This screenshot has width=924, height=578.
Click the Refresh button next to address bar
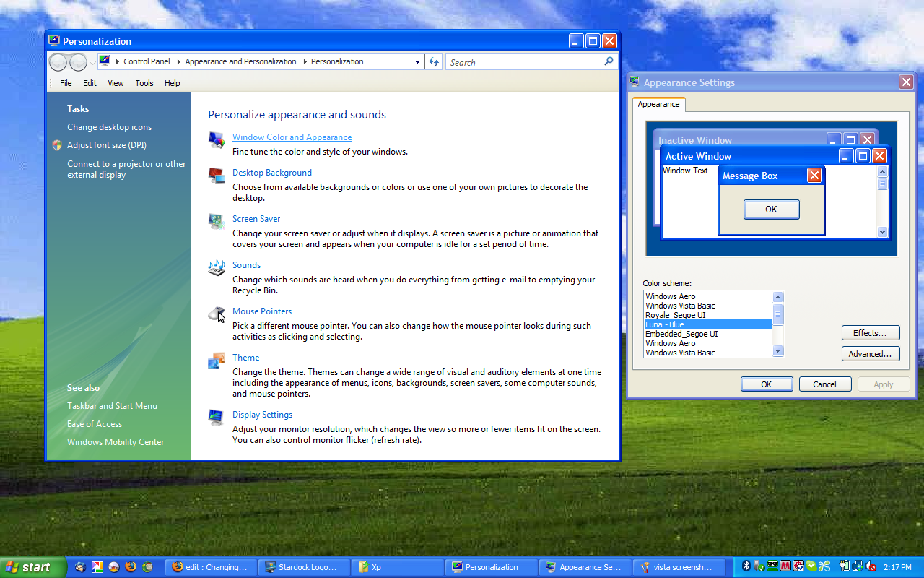click(433, 62)
